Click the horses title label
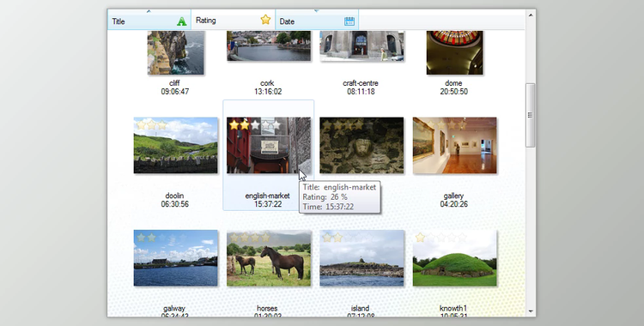This screenshot has height=326, width=644. click(267, 308)
